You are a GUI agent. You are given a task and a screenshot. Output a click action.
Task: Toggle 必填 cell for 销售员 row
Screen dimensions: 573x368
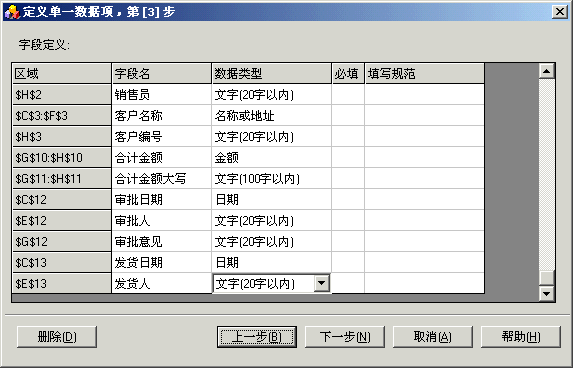pos(348,95)
